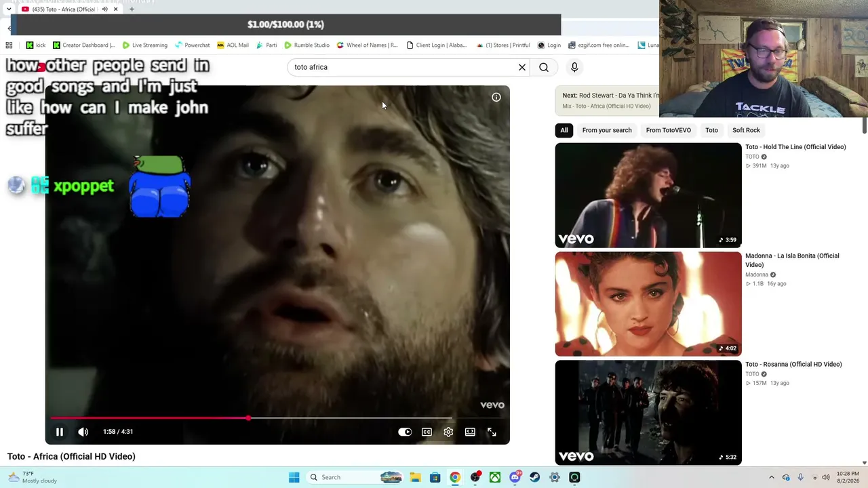
Task: Select the 'Soft Rock' filter chip
Action: point(746,130)
